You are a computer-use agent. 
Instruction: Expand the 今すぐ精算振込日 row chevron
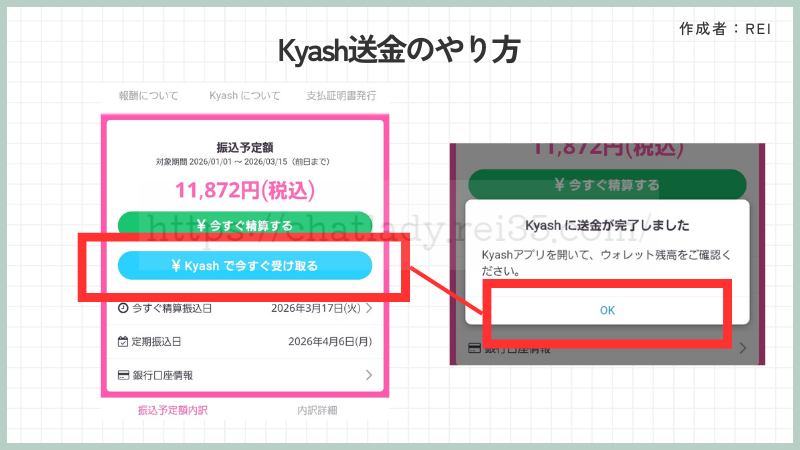[369, 308]
